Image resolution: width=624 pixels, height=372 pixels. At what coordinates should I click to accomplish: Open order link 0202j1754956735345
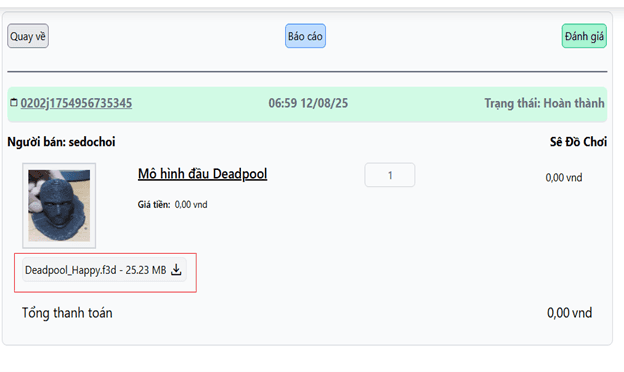[76, 103]
